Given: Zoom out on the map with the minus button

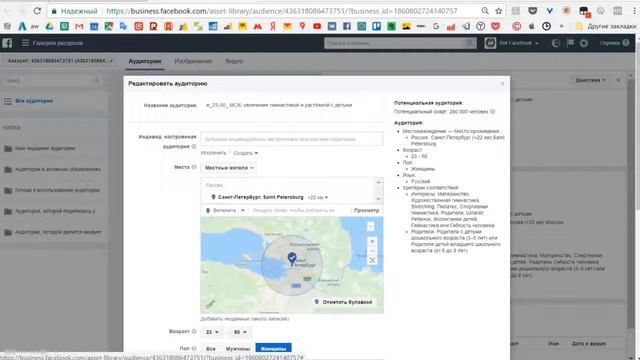Looking at the screenshot, I should click(x=372, y=251).
